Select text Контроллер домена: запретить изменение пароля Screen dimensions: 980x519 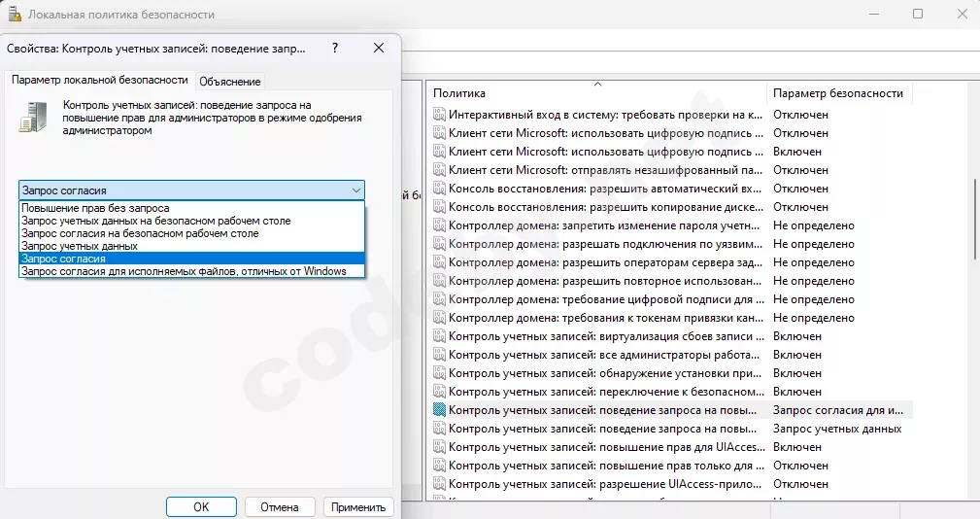[604, 225]
